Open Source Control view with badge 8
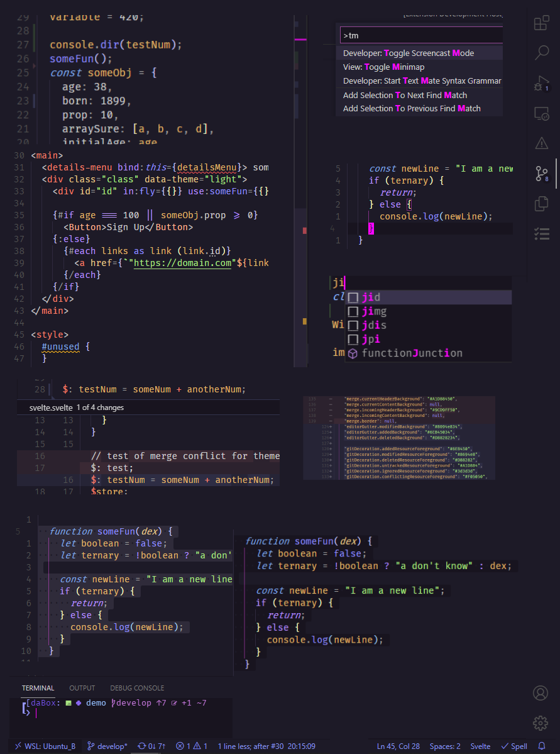This screenshot has width=560, height=754. click(542, 174)
